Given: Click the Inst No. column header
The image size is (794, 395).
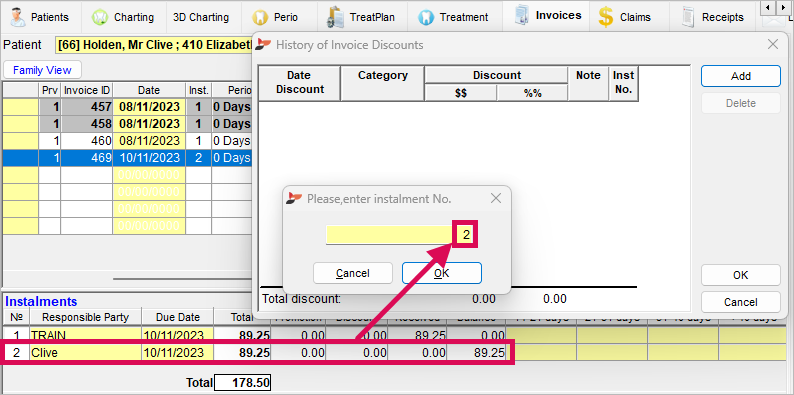Looking at the screenshot, I should click(623, 83).
